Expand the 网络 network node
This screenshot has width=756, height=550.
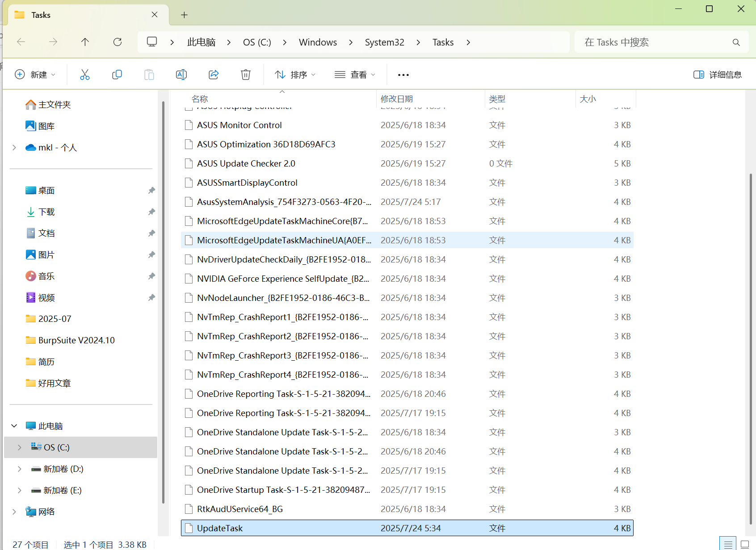[14, 512]
